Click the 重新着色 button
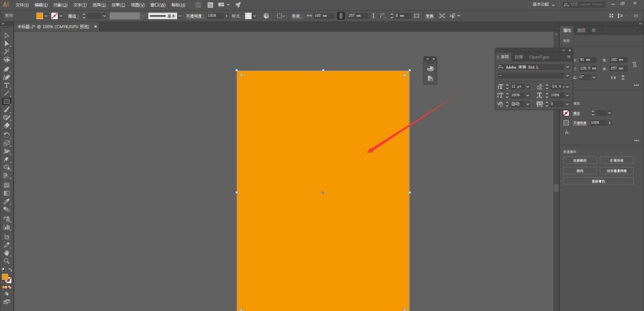The height and width of the screenshot is (311, 644). [x=598, y=181]
